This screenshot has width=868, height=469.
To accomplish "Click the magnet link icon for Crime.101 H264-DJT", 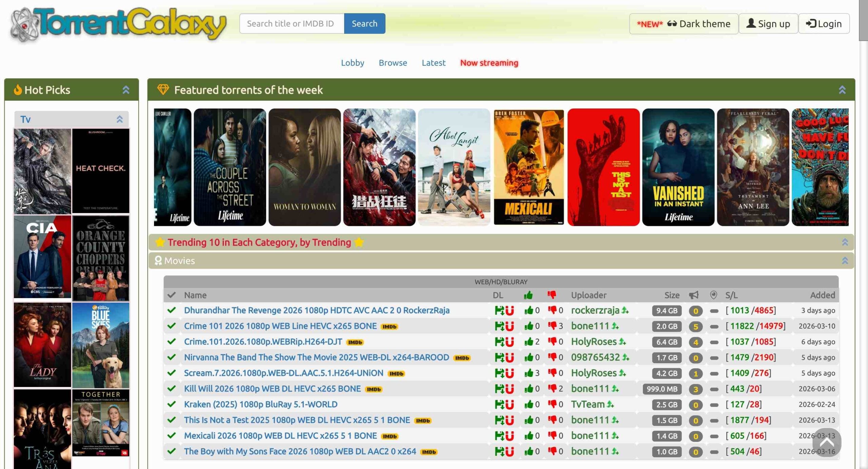I will click(x=510, y=341).
